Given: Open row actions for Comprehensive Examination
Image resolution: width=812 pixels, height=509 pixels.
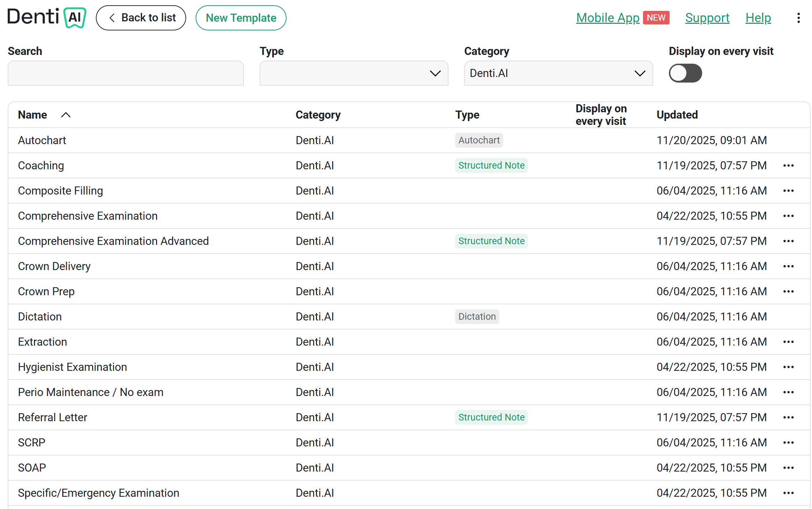Looking at the screenshot, I should (x=788, y=216).
